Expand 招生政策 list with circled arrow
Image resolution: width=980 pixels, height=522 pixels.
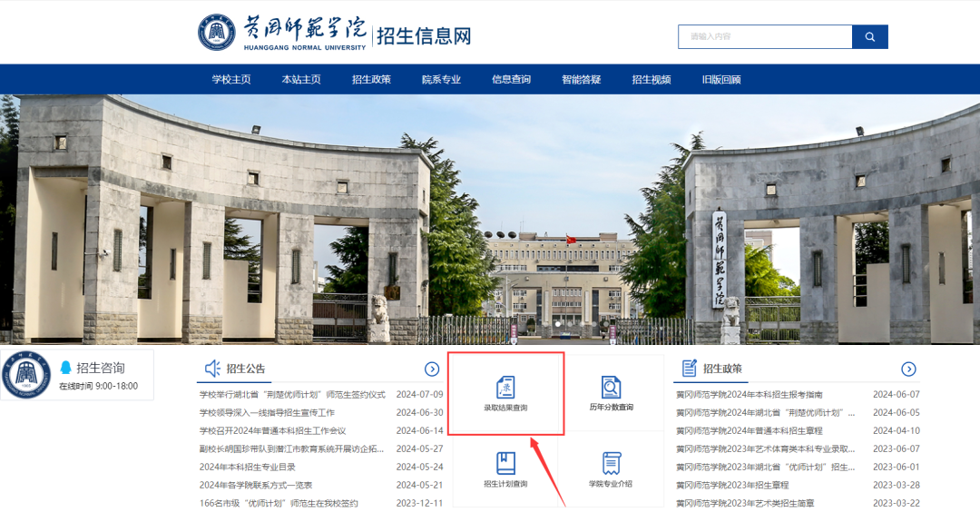point(908,369)
